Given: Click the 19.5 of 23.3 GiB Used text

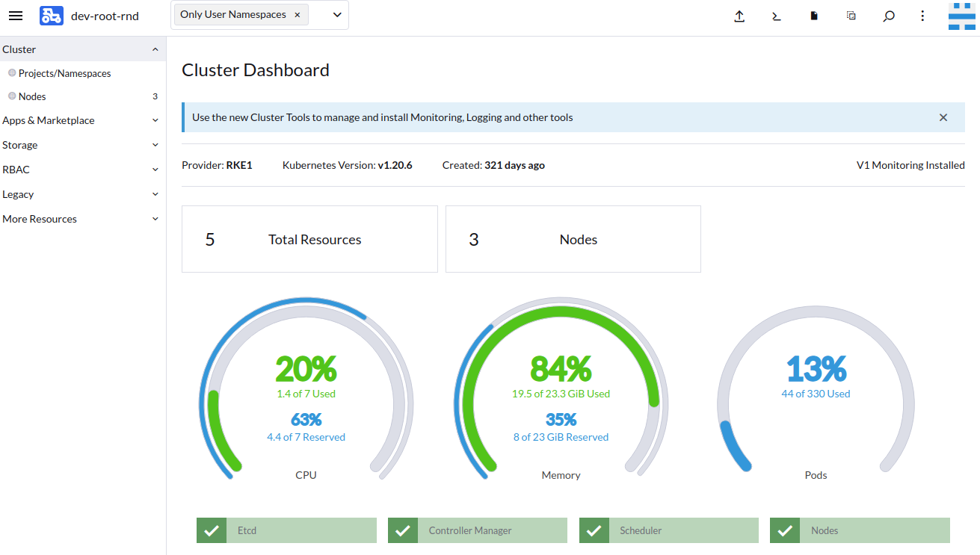Looking at the screenshot, I should pyautogui.click(x=561, y=394).
